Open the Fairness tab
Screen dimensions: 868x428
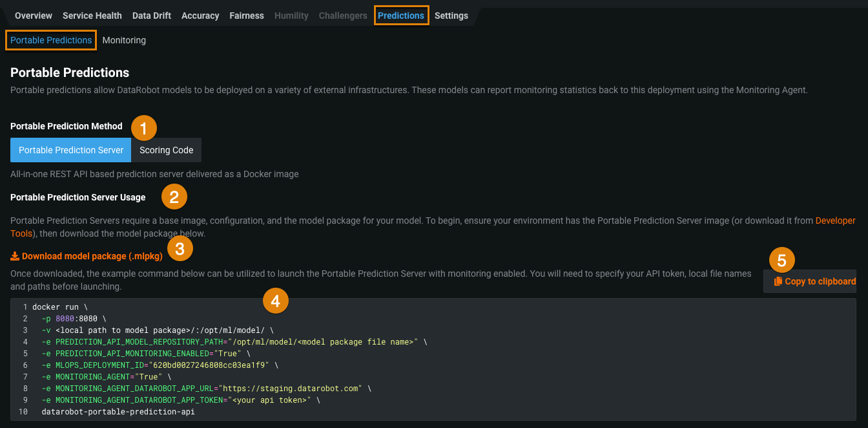[247, 16]
